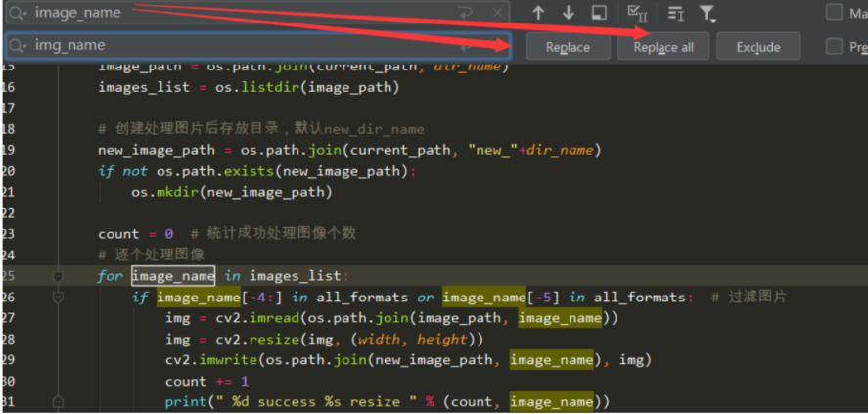868x414 pixels.
Task: Click image_name inside the cv2.imwrite call
Action: 551,360
